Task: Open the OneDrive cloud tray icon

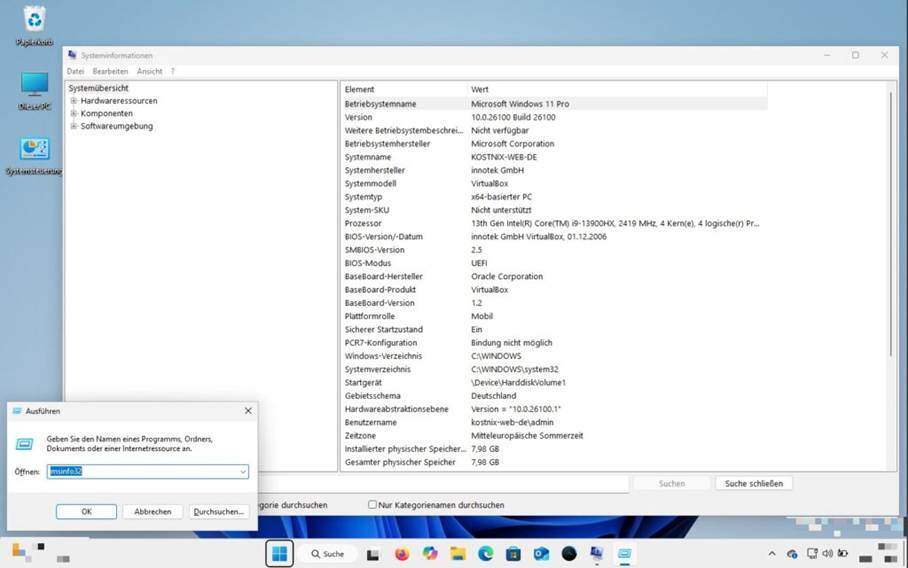Action: (792, 554)
